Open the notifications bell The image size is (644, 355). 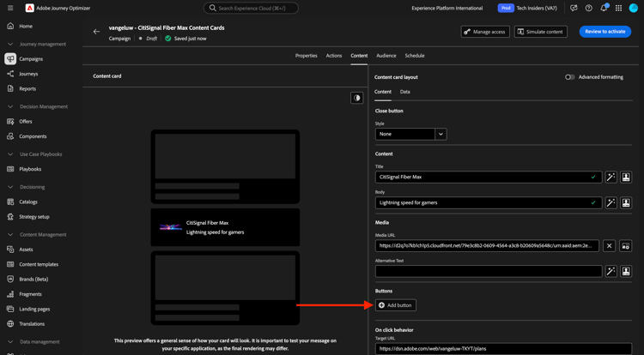pos(604,8)
